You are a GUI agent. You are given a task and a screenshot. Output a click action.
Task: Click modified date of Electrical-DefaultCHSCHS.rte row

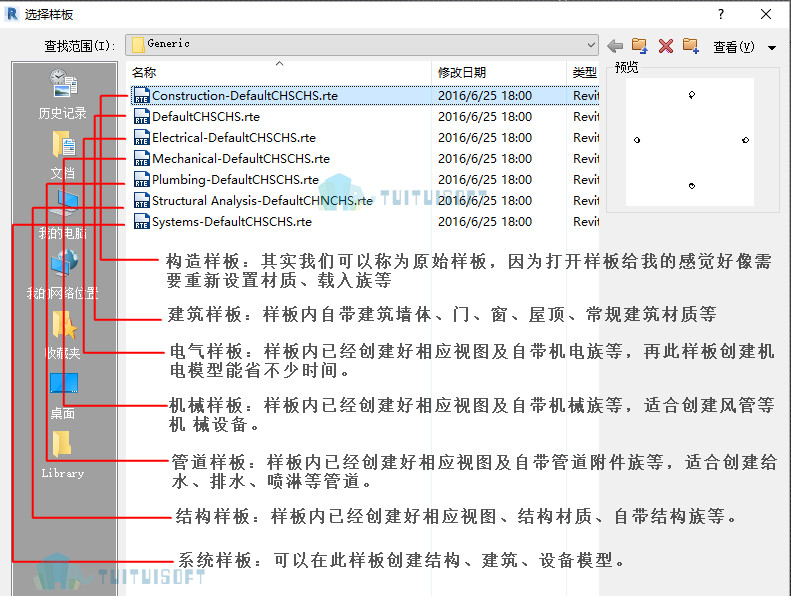click(485, 138)
